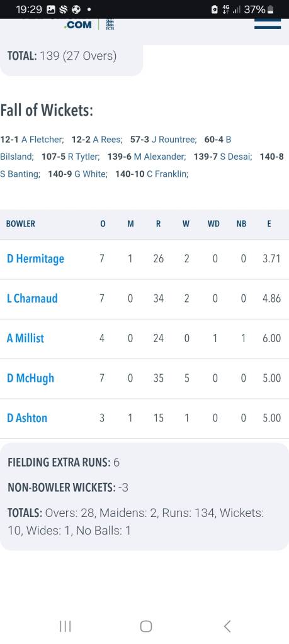
Task: Tap the football notification icon in status bar
Action: click(76, 9)
